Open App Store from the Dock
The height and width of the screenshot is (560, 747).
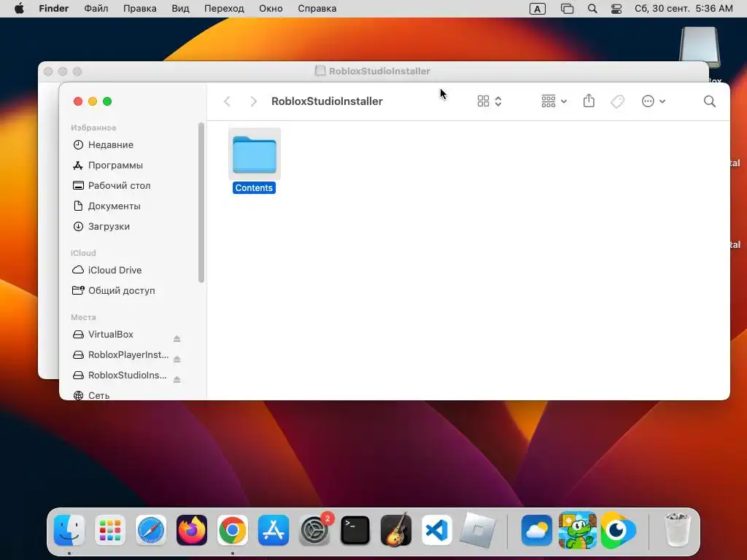tap(274, 530)
